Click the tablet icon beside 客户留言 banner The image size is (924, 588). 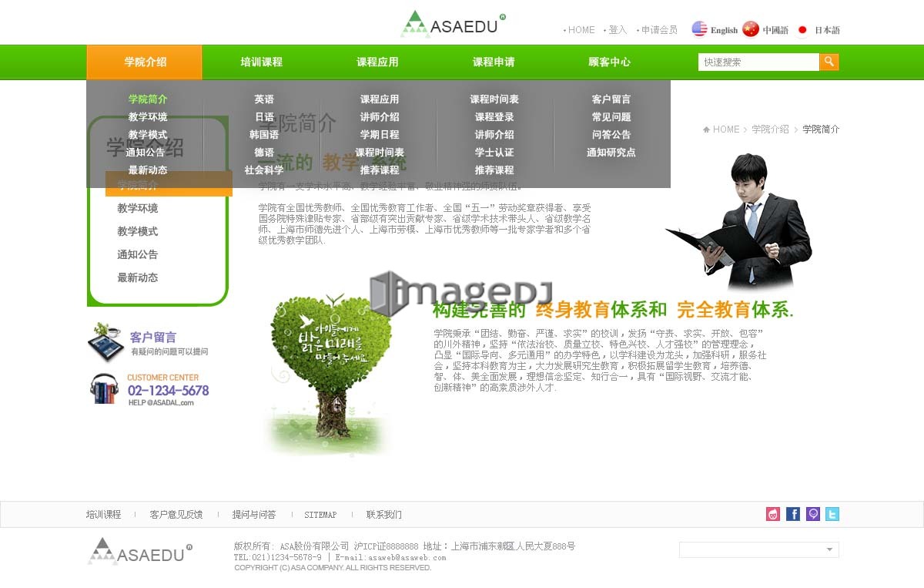click(105, 342)
